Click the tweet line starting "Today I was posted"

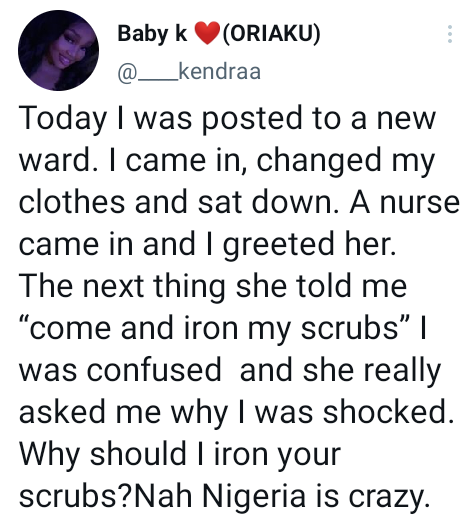[x=227, y=119]
